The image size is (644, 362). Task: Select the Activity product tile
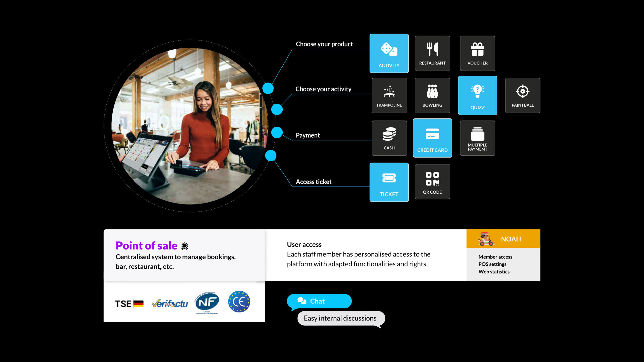[389, 53]
